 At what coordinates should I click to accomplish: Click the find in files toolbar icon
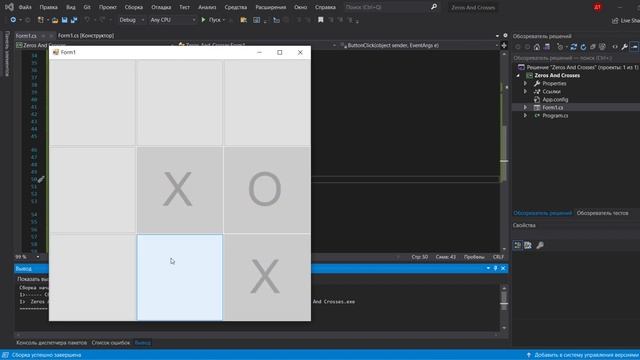pos(243,20)
